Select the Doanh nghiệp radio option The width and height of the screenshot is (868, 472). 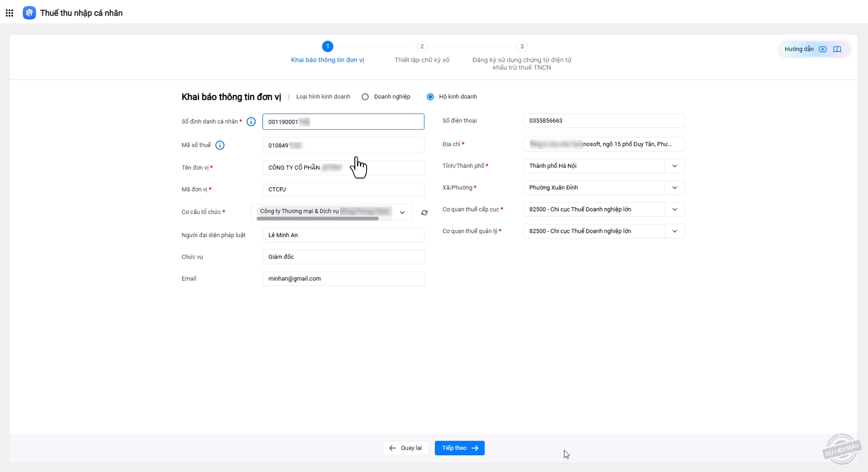point(365,97)
